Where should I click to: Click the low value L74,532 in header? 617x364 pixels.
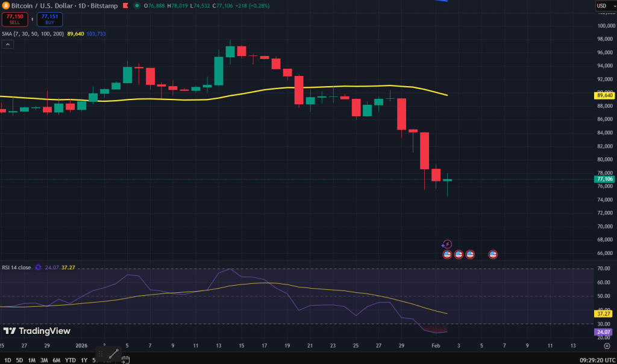[200, 6]
